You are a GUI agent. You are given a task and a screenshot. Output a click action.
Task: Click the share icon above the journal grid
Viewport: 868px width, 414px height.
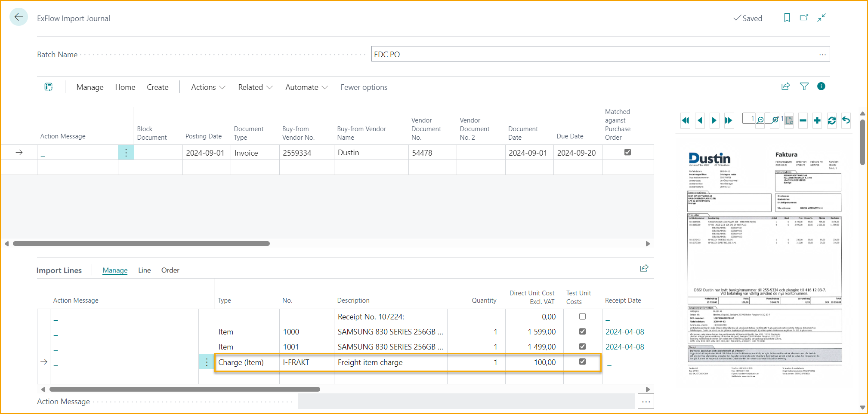[x=785, y=86]
